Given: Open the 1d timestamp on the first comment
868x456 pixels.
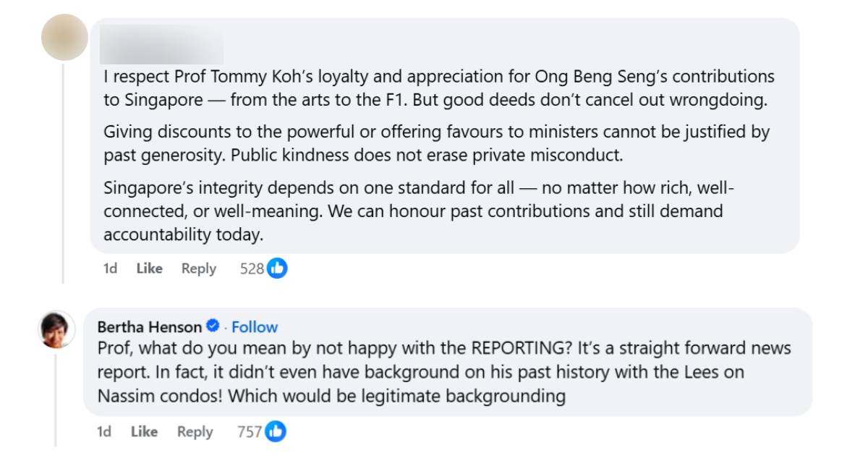Looking at the screenshot, I should (111, 269).
